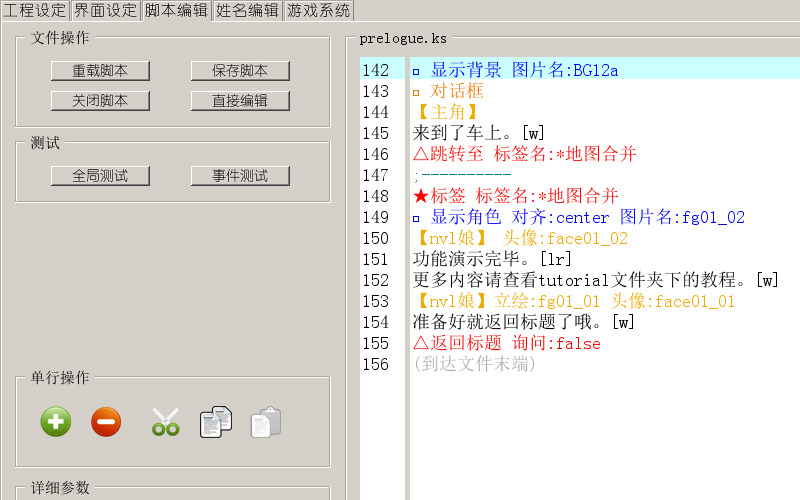The height and width of the screenshot is (500, 800).
Task: Click line number 156 in the gutter
Action: coord(376,364)
